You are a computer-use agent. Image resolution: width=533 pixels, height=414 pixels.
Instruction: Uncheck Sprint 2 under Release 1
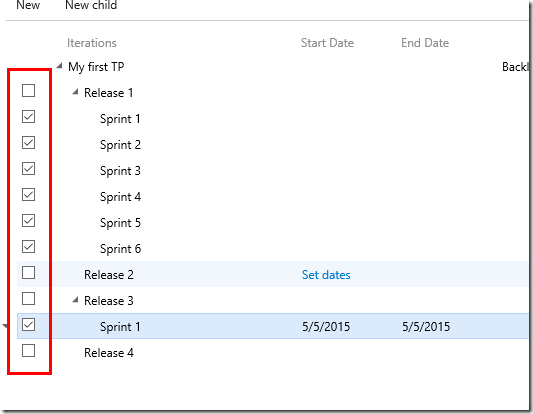tap(28, 143)
